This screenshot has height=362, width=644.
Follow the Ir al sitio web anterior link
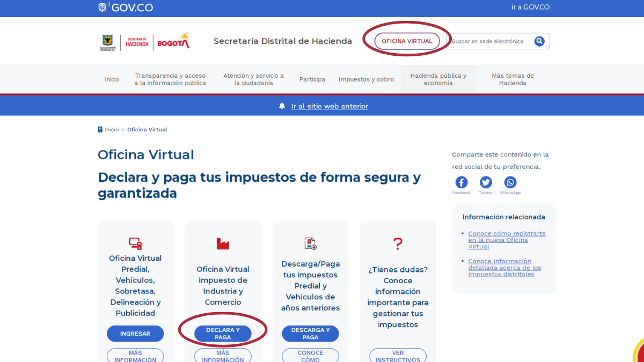click(330, 106)
